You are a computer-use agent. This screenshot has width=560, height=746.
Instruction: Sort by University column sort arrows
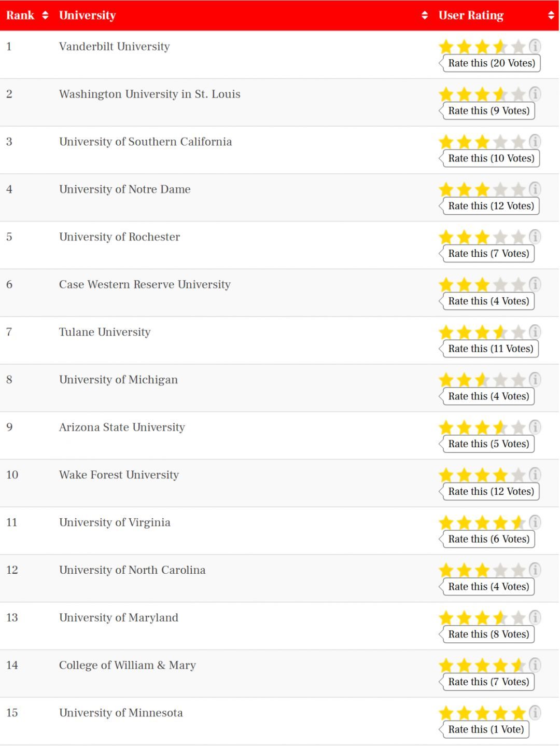[x=425, y=15]
